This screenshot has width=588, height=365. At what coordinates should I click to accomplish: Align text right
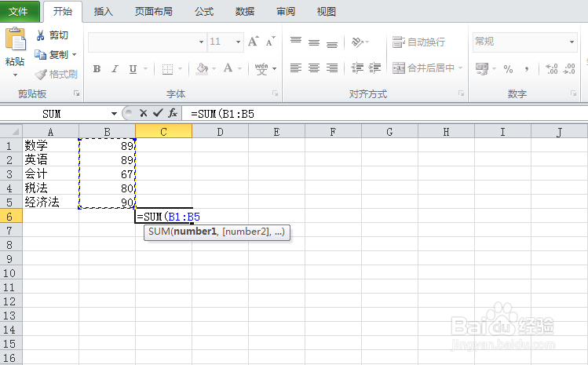332,68
